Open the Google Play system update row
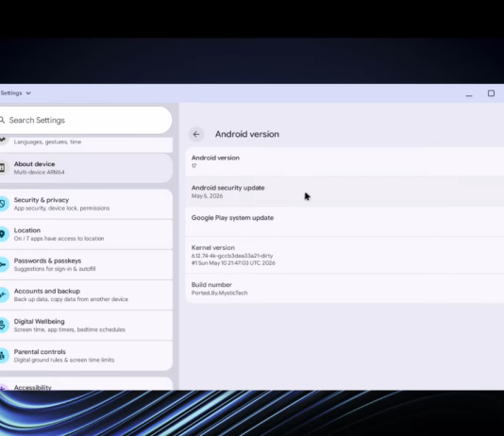The image size is (504, 436). [344, 222]
